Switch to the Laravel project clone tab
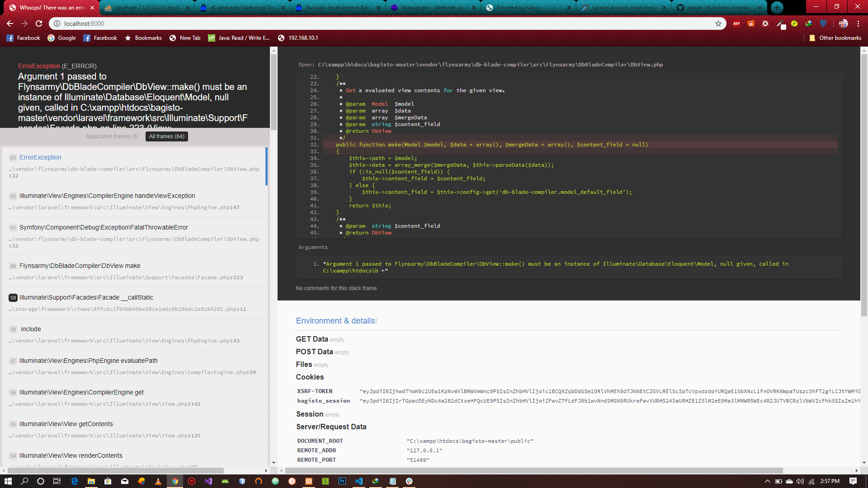The width and height of the screenshot is (868, 488). point(623,8)
